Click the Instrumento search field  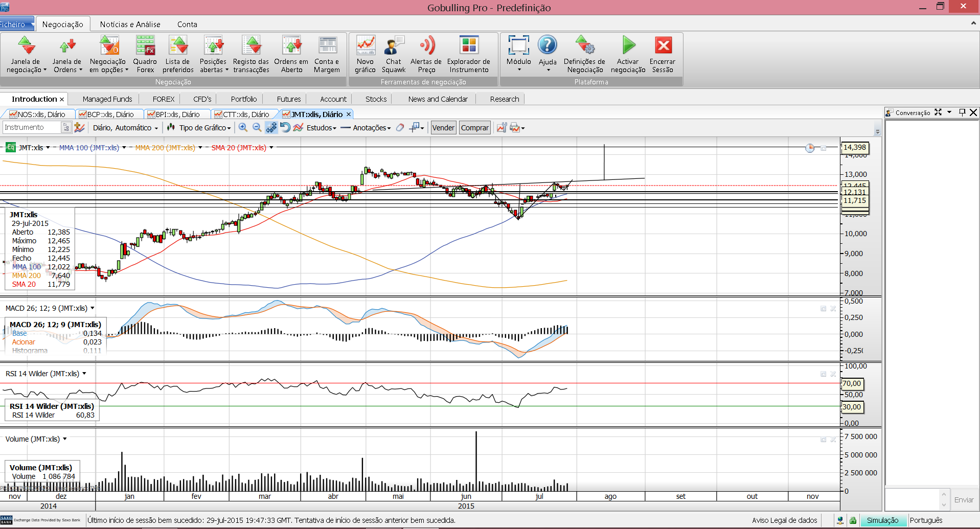pos(32,127)
